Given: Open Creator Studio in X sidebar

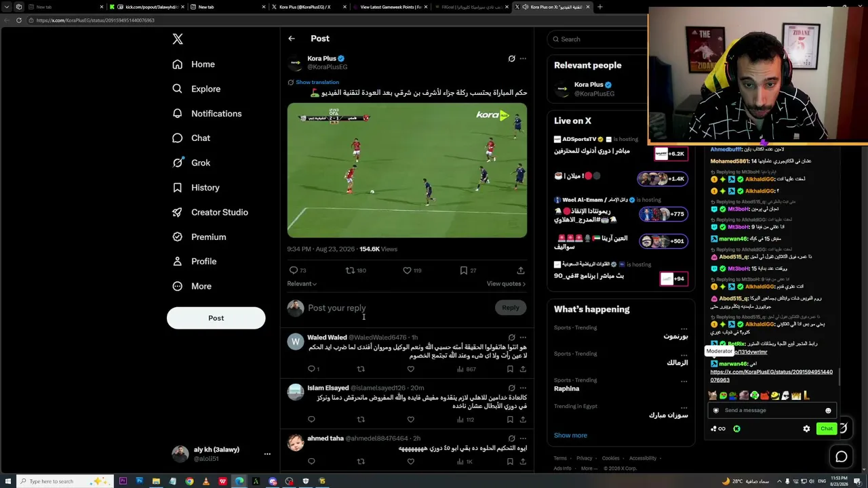Looking at the screenshot, I should (210, 212).
